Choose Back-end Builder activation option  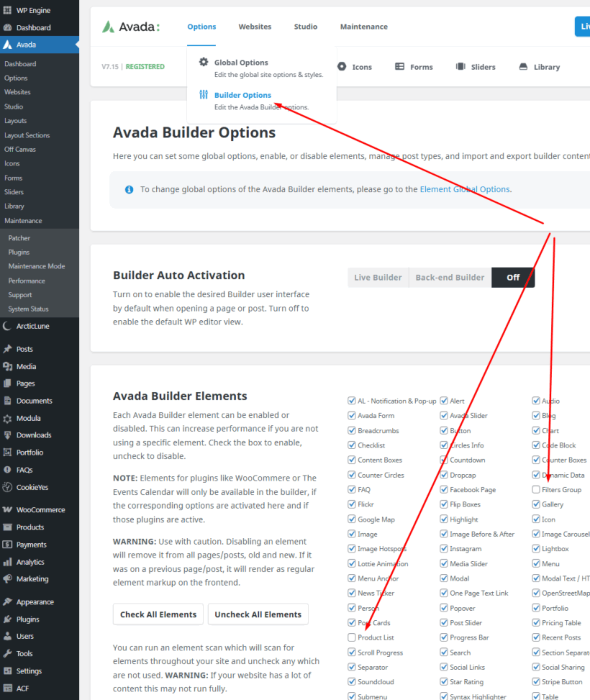450,278
